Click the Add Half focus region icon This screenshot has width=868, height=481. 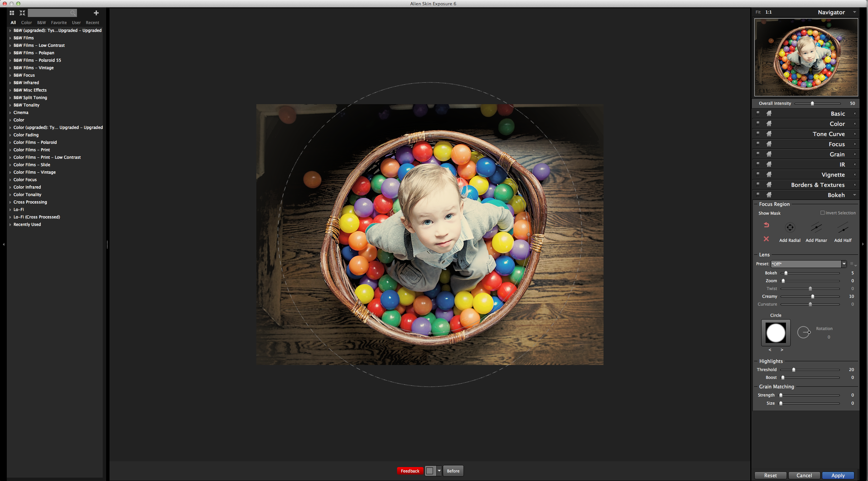tap(843, 228)
